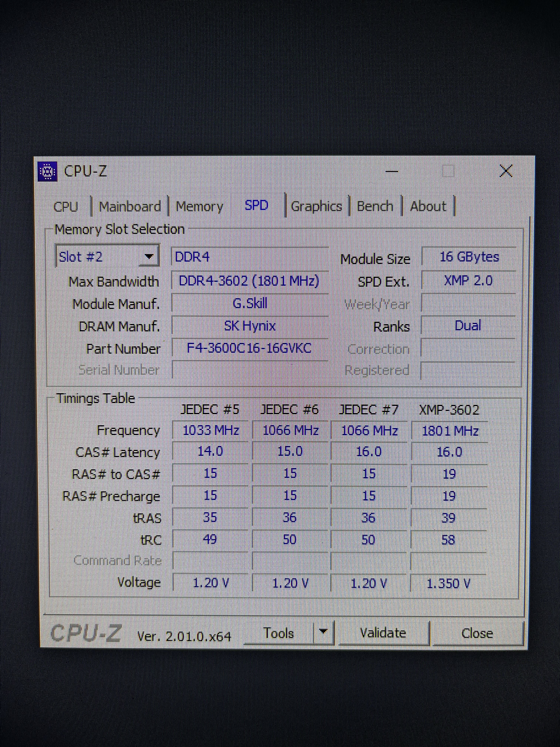560x747 pixels.
Task: Open the Graphics tab
Action: (316, 206)
